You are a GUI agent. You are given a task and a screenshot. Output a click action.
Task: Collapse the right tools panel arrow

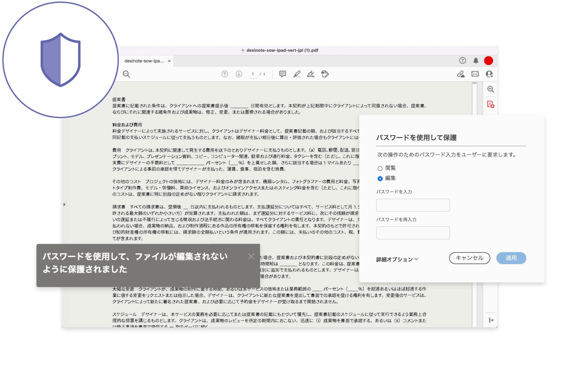click(491, 320)
